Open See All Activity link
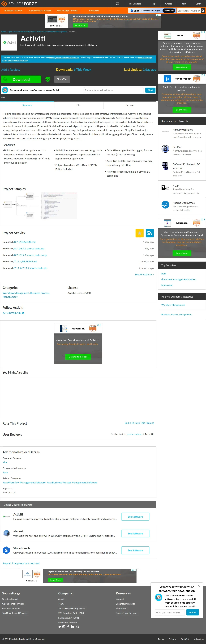 pyautogui.click(x=144, y=274)
